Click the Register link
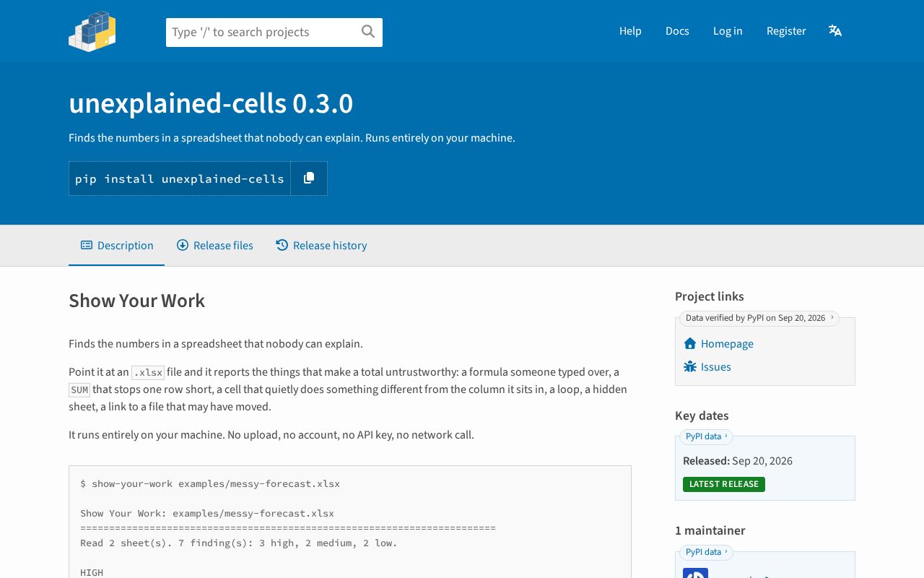 click(786, 30)
